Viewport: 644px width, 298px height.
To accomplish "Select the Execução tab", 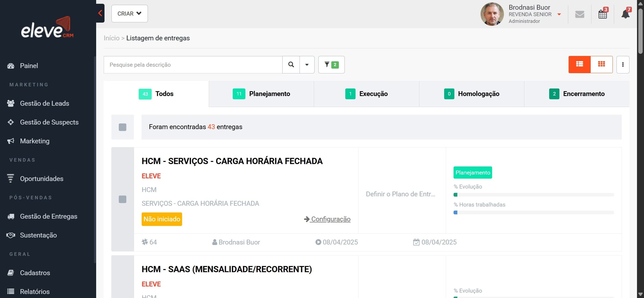I will click(366, 94).
